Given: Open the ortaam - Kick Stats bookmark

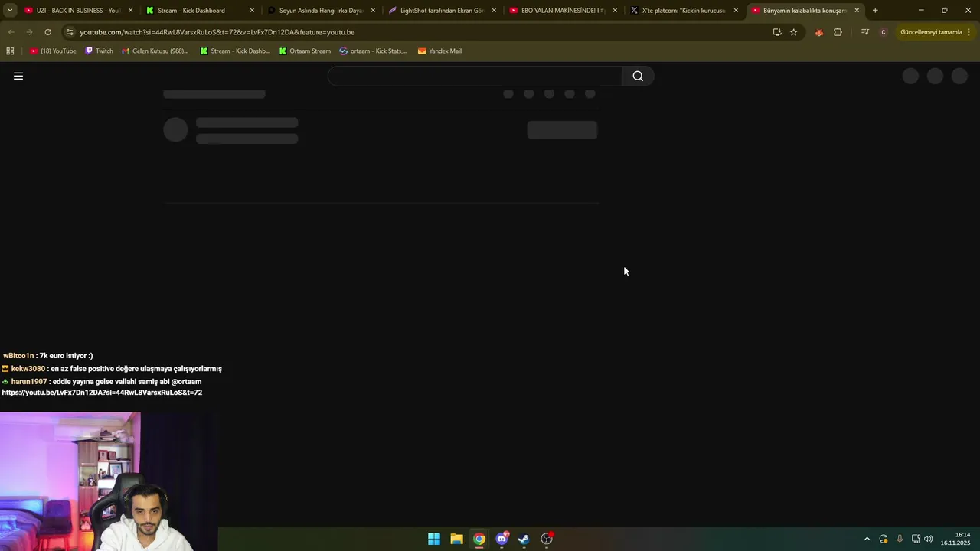Looking at the screenshot, I should point(374,51).
